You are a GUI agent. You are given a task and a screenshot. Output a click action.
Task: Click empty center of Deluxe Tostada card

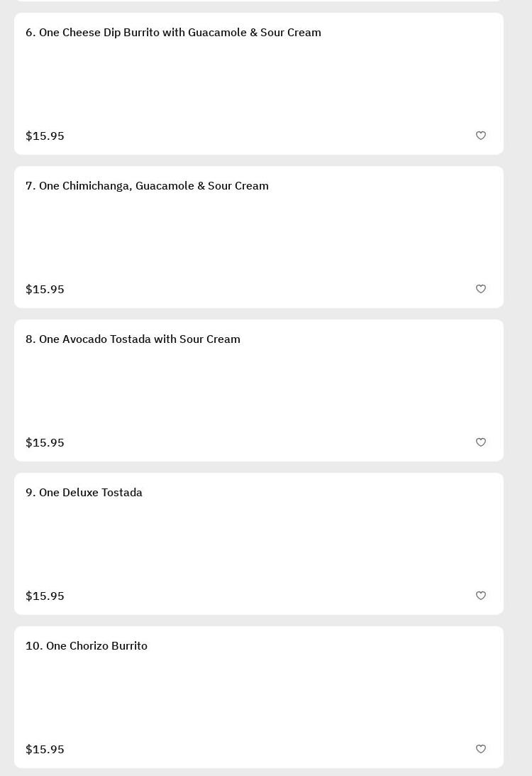[x=259, y=544]
